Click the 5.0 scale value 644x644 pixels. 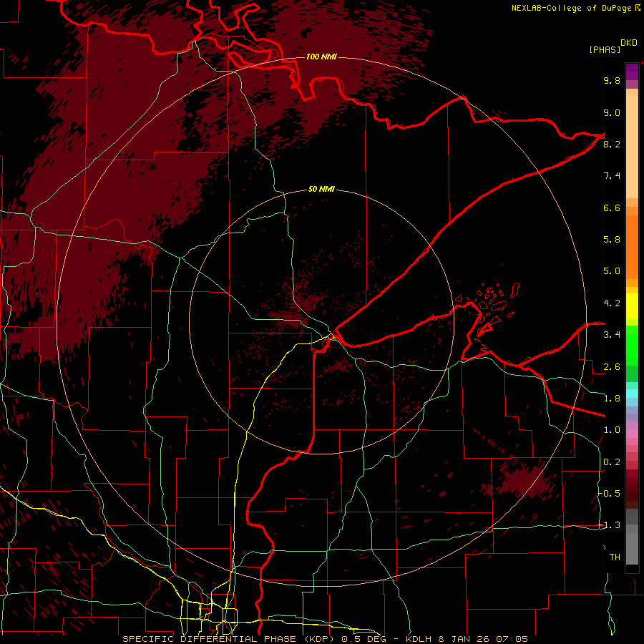tap(612, 271)
